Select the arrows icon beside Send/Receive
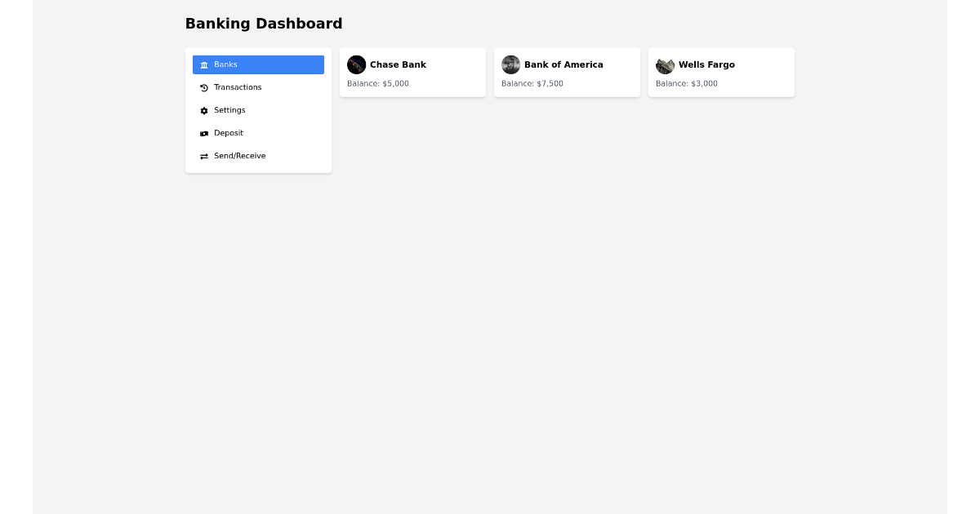Screen dimensions: 980x514 (x=203, y=156)
